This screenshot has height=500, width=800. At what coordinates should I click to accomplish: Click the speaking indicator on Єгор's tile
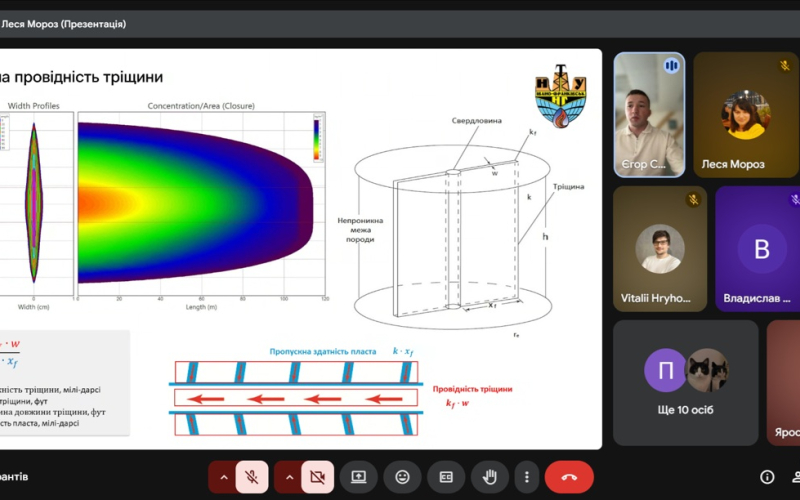click(671, 66)
